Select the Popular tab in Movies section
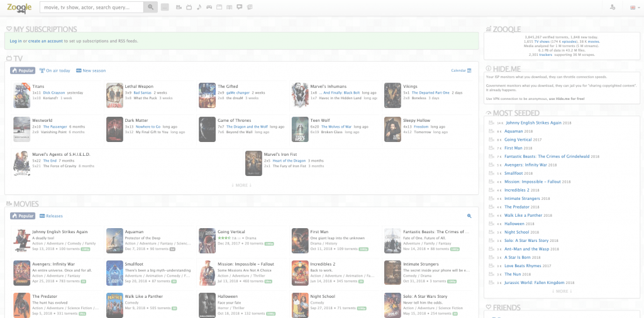Viewport: 644px width, 318px height. tap(23, 216)
